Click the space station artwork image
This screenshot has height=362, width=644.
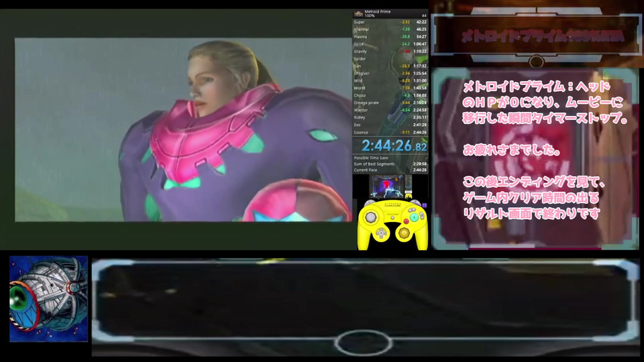pyautogui.click(x=48, y=299)
